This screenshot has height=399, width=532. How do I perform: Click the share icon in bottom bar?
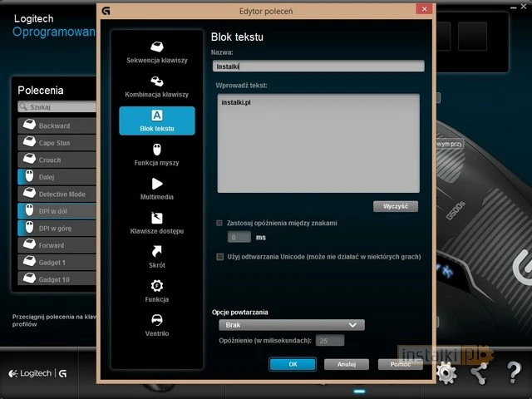[479, 373]
